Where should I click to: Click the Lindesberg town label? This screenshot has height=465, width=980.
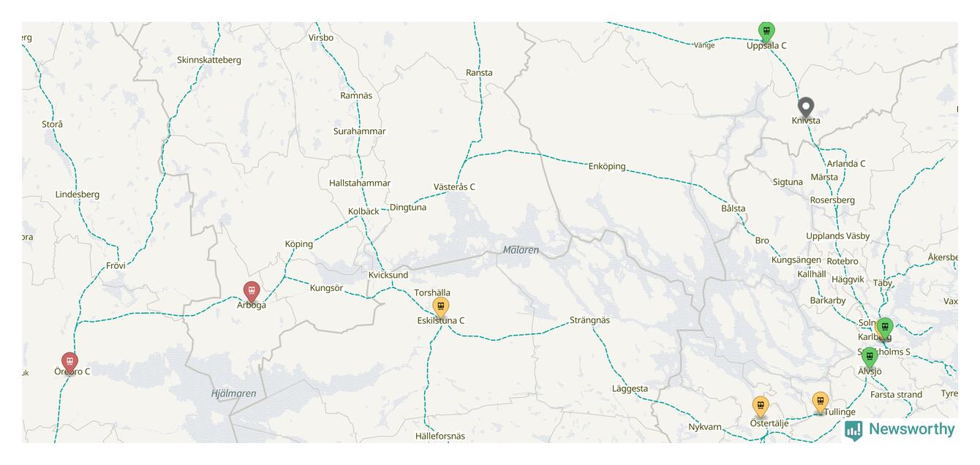coord(78,194)
